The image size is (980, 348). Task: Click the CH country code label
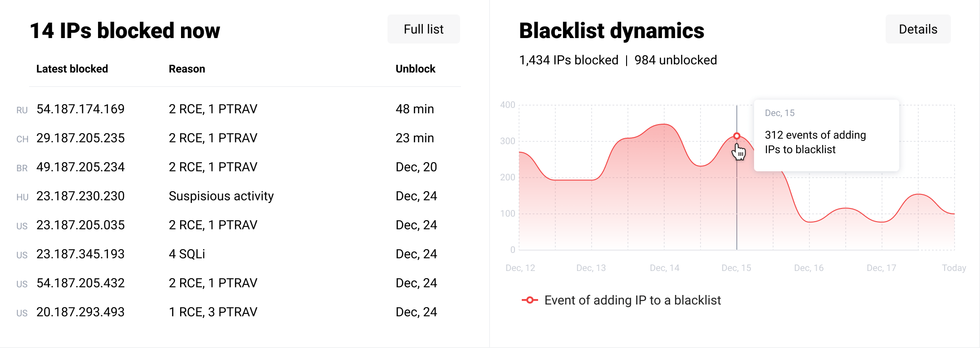pyautogui.click(x=22, y=139)
